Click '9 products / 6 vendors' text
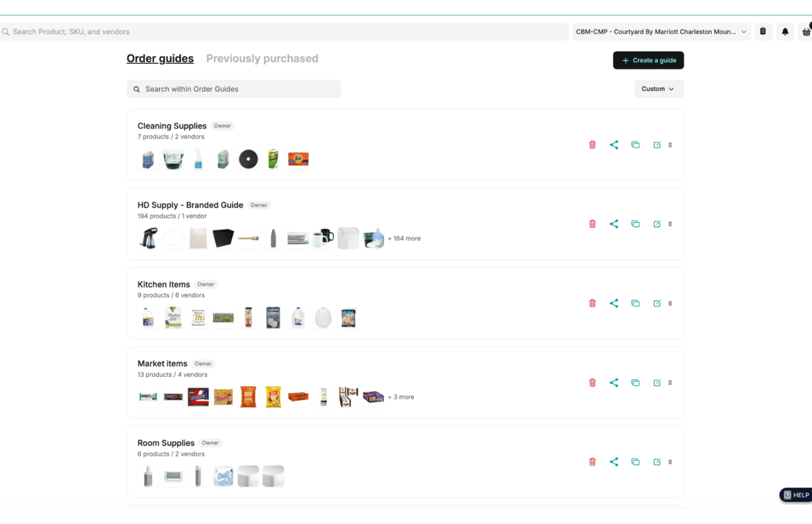The image size is (812, 524). [x=171, y=295]
